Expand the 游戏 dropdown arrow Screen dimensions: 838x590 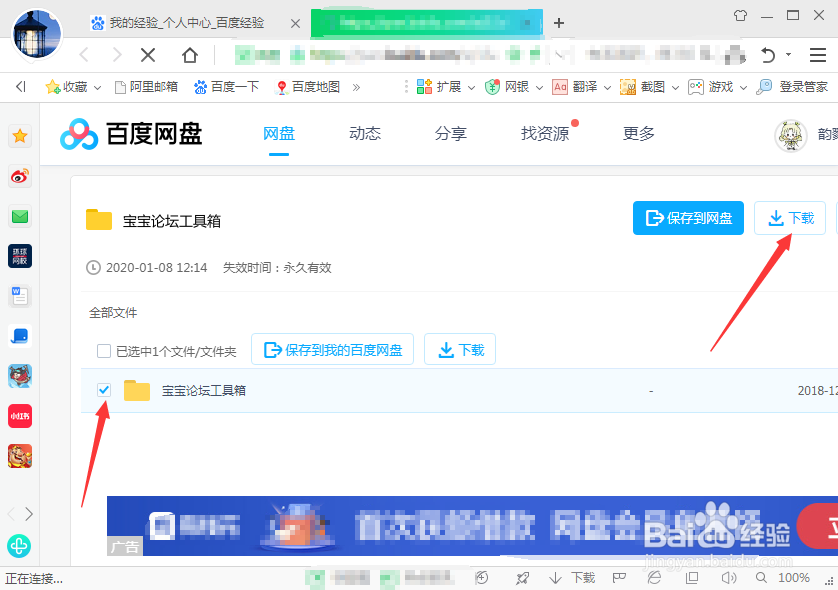pyautogui.click(x=743, y=87)
